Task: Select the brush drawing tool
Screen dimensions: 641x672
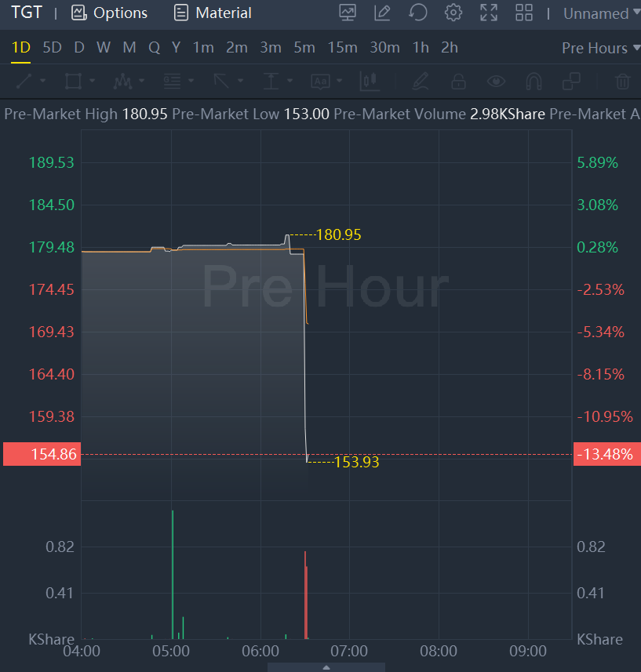Action: pos(421,81)
